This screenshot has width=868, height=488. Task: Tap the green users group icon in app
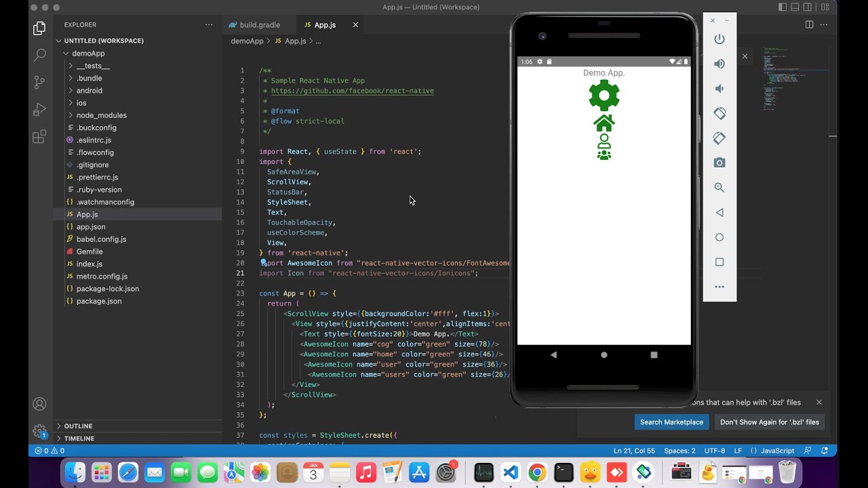point(604,155)
